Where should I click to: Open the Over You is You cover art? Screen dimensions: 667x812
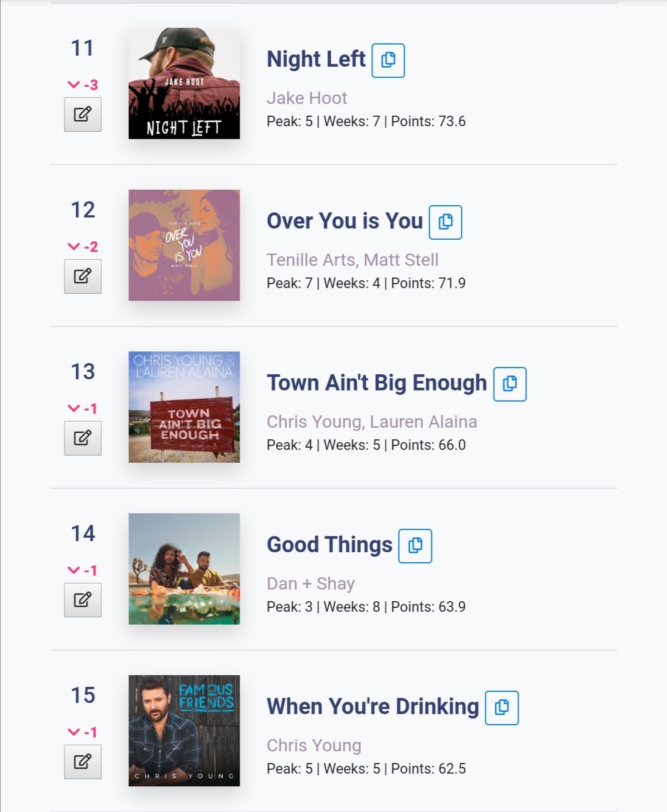184,245
